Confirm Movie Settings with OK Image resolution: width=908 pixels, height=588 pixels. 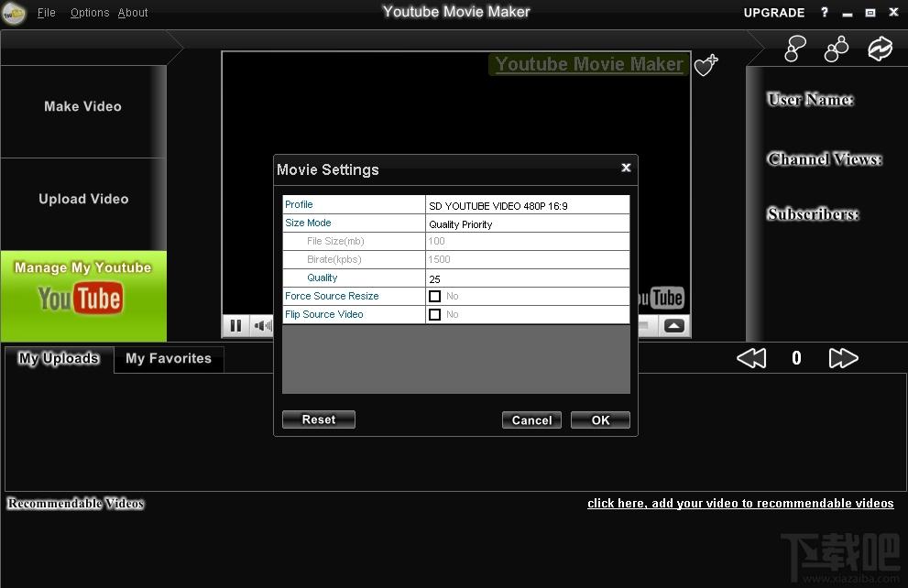(600, 420)
